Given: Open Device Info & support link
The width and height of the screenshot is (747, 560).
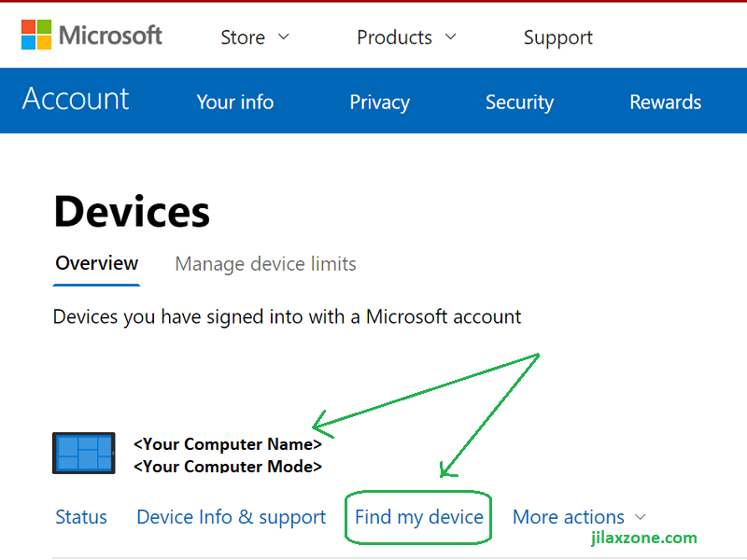Looking at the screenshot, I should [231, 518].
